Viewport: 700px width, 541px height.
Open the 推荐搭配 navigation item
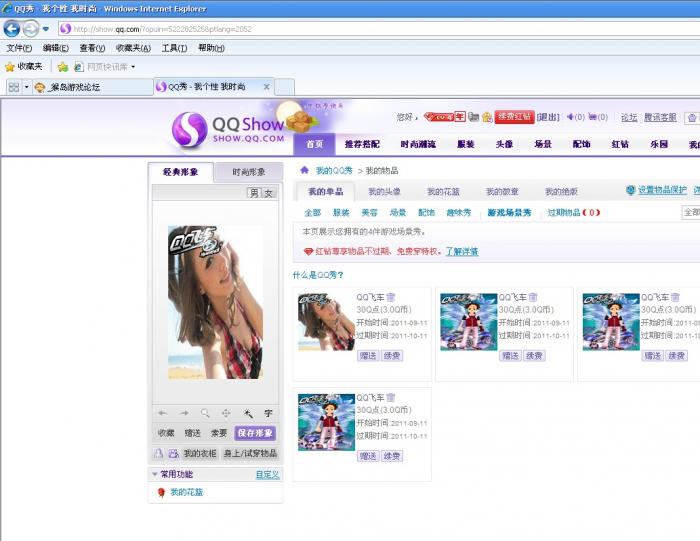[362, 144]
